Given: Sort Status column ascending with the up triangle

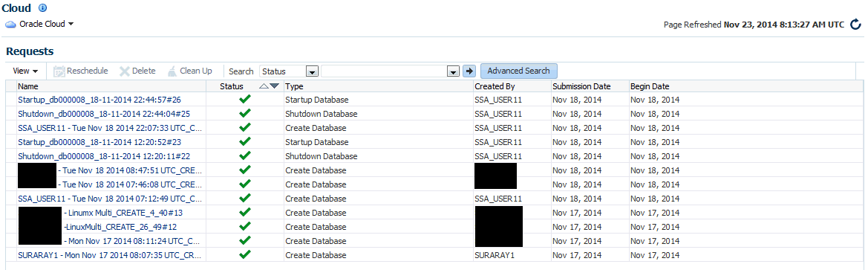Looking at the screenshot, I should pos(264,86).
